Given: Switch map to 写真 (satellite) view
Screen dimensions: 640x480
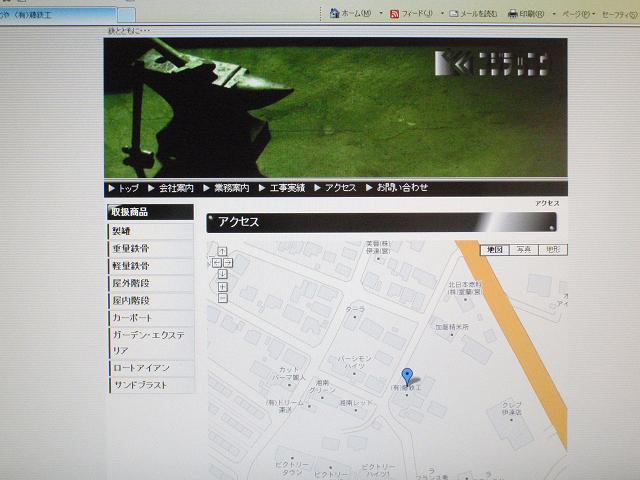Looking at the screenshot, I should click(x=524, y=249).
